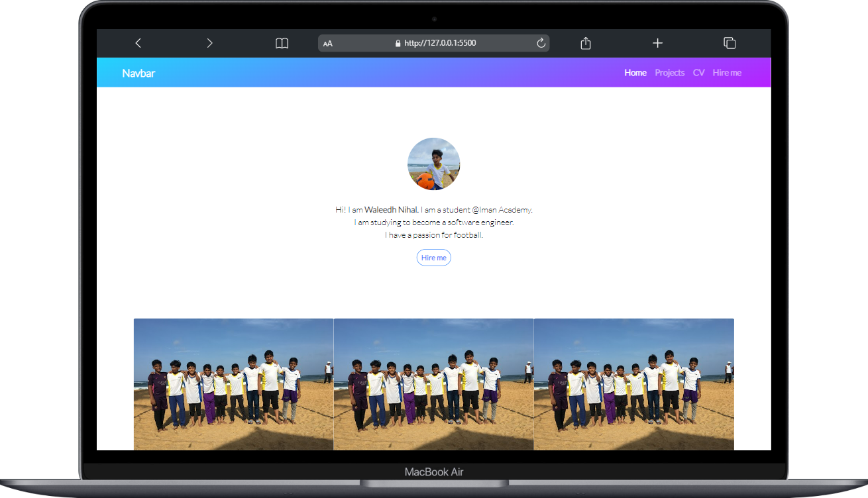Go back using the browser back arrow
The height and width of the screenshot is (498, 868).
coord(138,43)
